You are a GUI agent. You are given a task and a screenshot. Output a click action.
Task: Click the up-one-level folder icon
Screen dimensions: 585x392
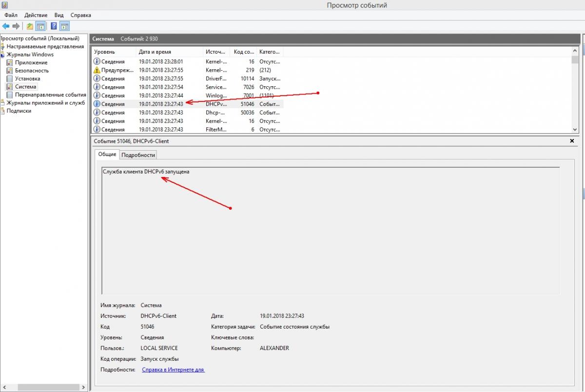click(x=30, y=26)
